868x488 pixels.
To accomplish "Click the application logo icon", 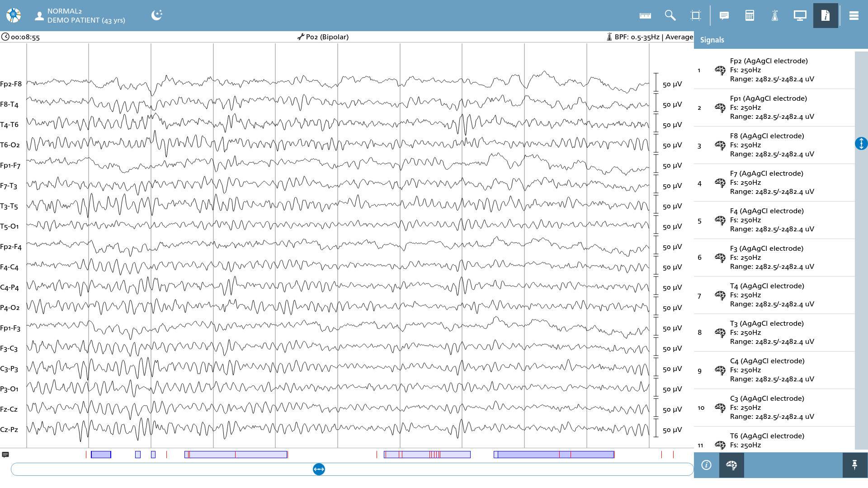I will (14, 15).
